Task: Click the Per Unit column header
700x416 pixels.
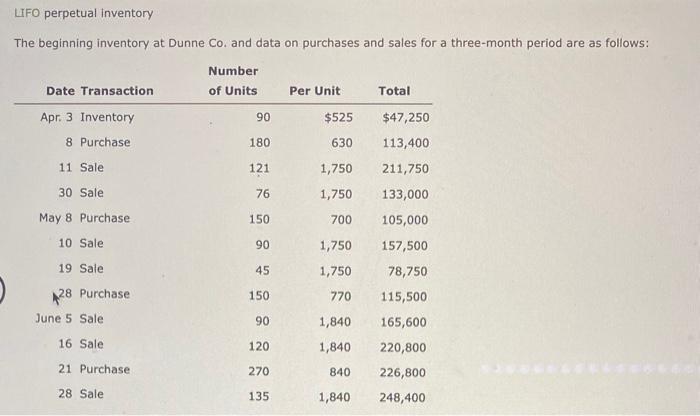Action: pos(314,91)
